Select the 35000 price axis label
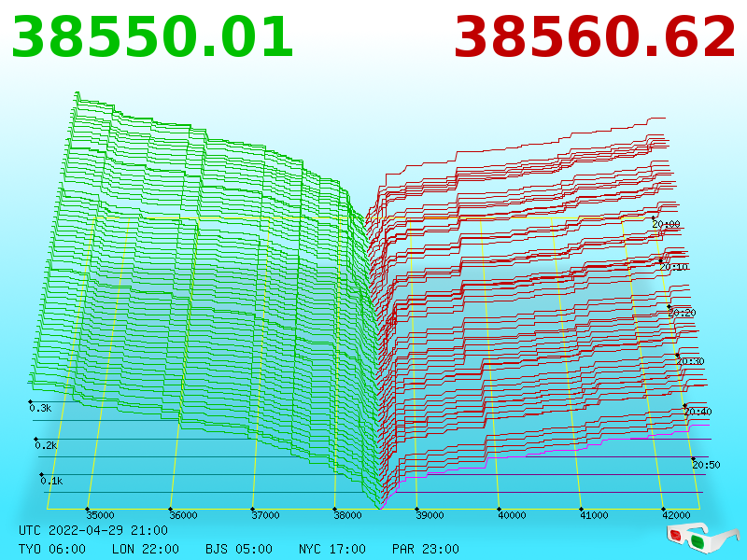 coord(100,515)
